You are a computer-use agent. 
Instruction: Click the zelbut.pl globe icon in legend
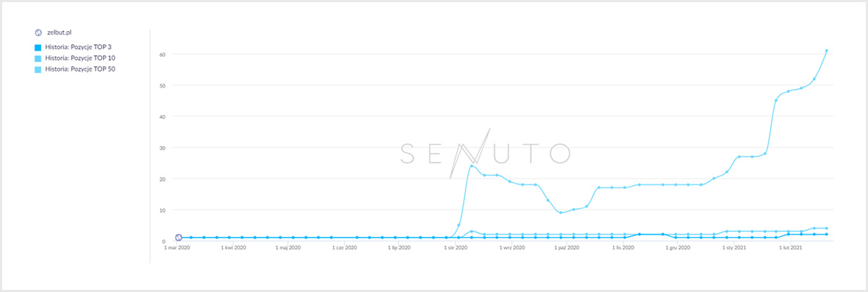(38, 33)
